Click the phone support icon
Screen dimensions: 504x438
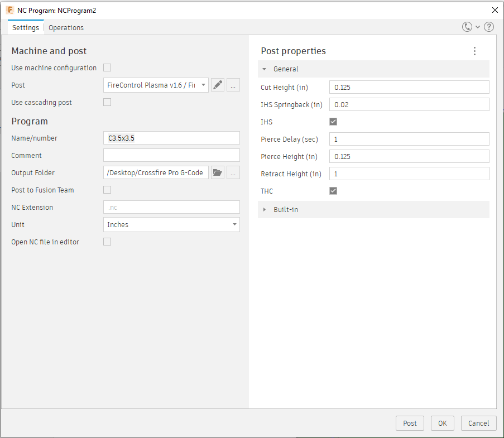[467, 27]
